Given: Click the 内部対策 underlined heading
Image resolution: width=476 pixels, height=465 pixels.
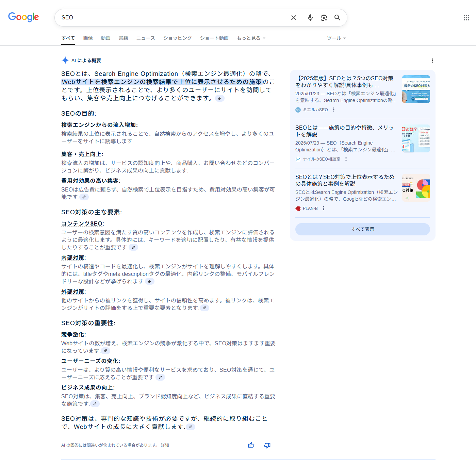Looking at the screenshot, I should click(73, 258).
